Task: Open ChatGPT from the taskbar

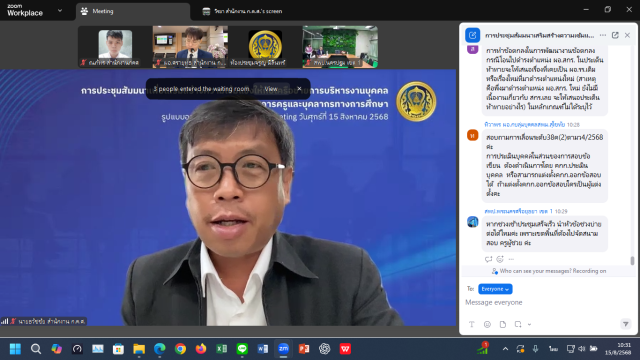Action: point(324,349)
